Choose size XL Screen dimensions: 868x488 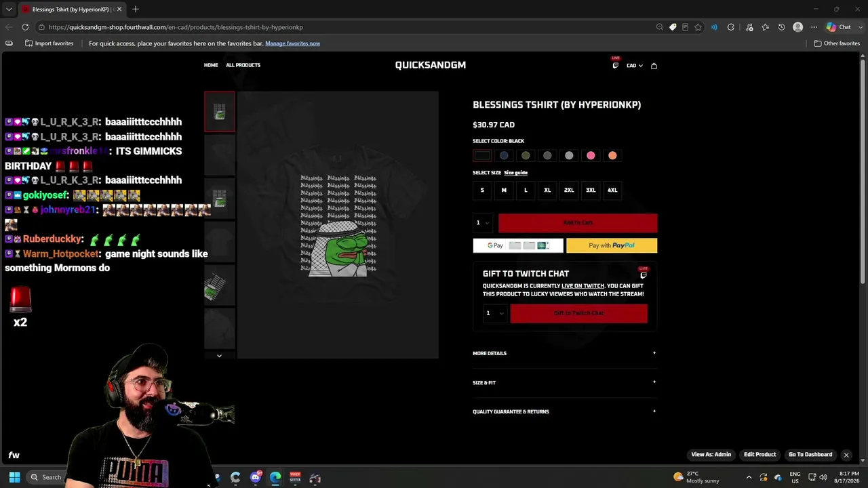547,190
